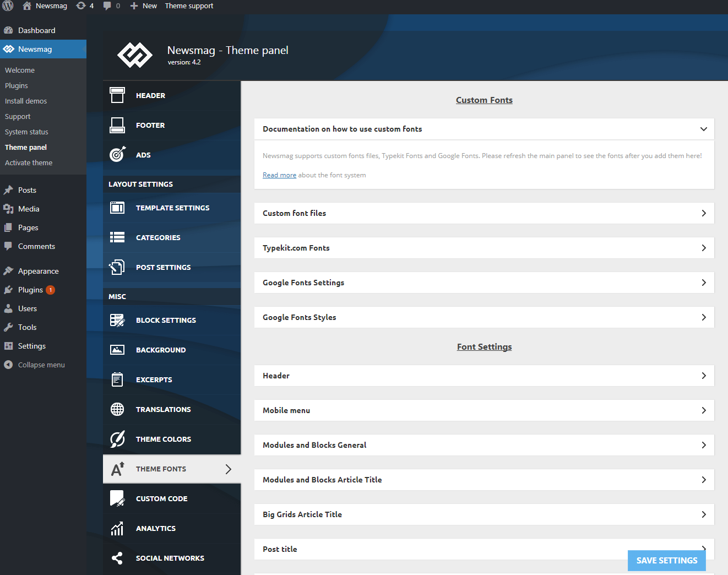Click the Post title section row
Image resolution: width=728 pixels, height=575 pixels.
[x=484, y=549]
